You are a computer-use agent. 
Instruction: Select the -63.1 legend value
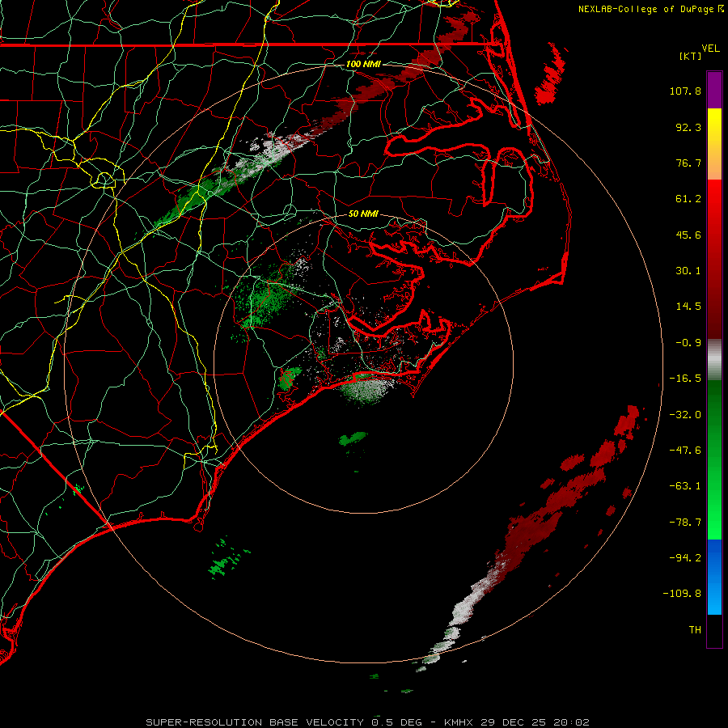(685, 486)
